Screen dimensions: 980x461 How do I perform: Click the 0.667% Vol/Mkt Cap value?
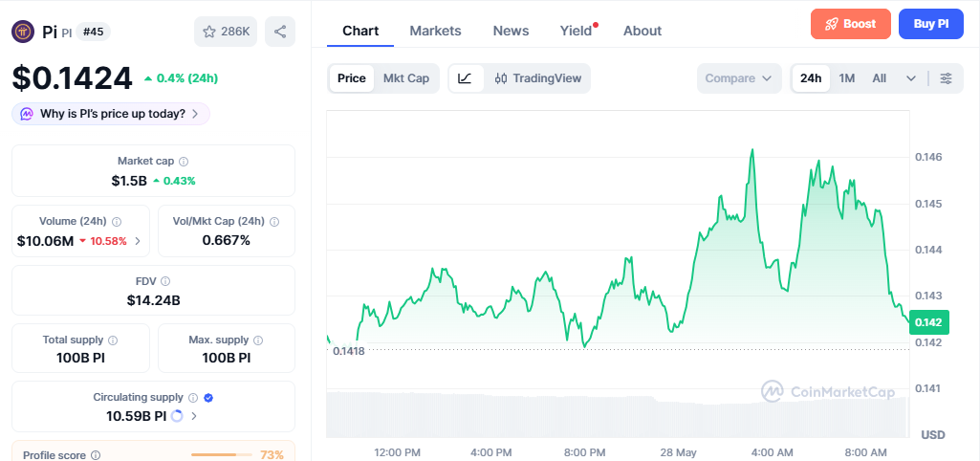(227, 240)
